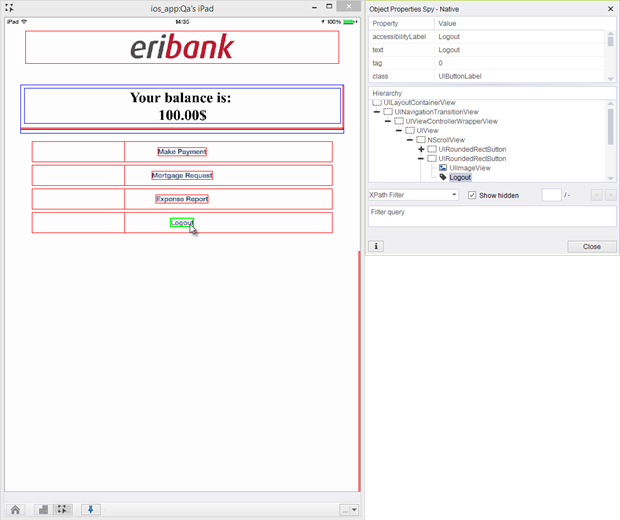Open the XPath Filter dropdown
The width and height of the screenshot is (620, 520).
coord(414,195)
